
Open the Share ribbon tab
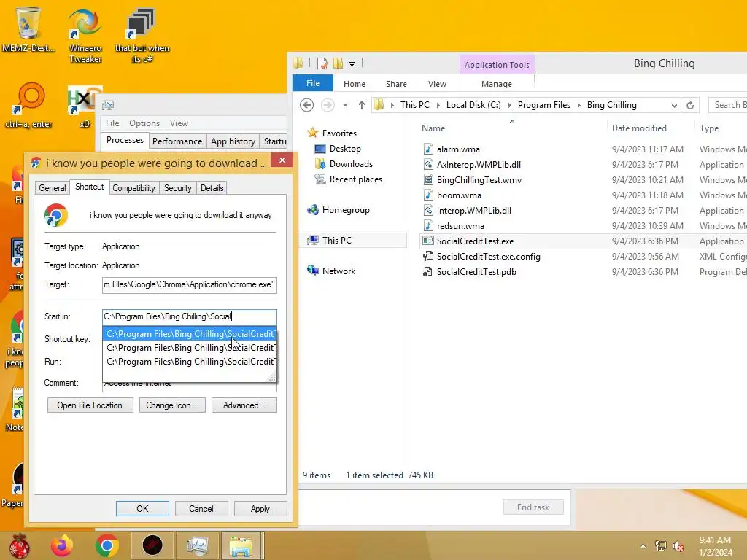396,84
